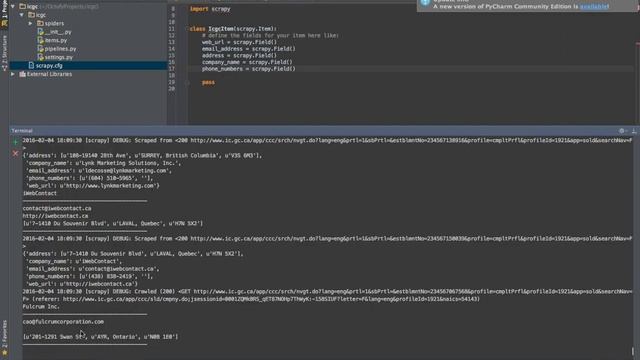Click the 'company_name = scrapy.Field()' line
Screen dimensions: 640x360
(247, 62)
